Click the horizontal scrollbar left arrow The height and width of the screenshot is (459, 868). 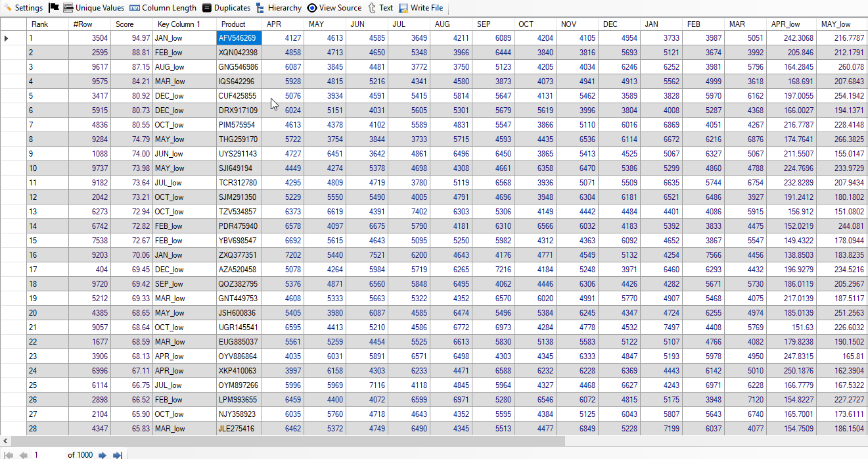pos(6,441)
